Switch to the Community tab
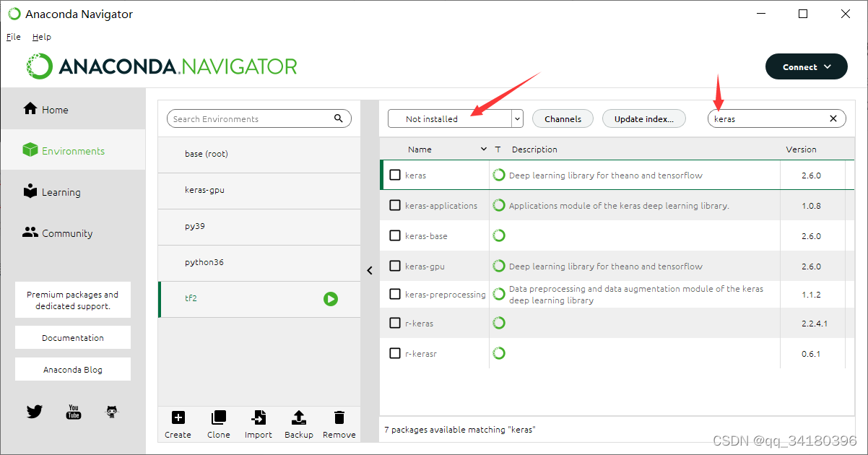 tap(73, 233)
